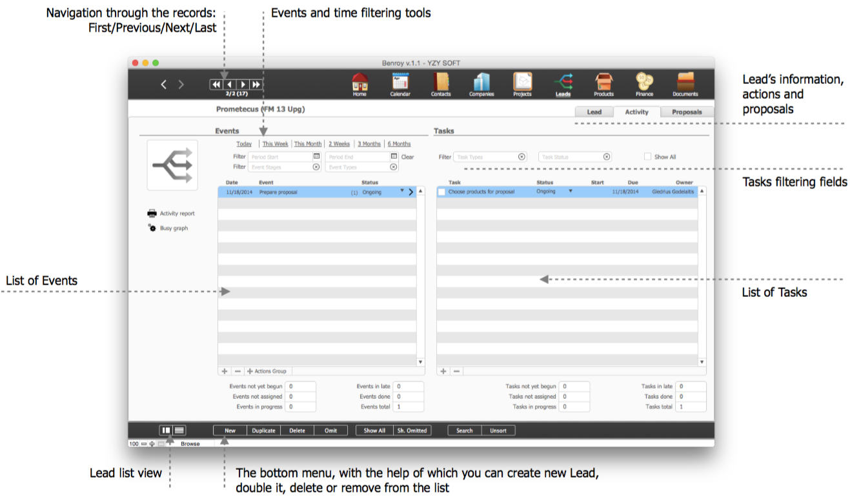Open the Documents drawer icon
Screen dimensions: 850x504
(685, 82)
